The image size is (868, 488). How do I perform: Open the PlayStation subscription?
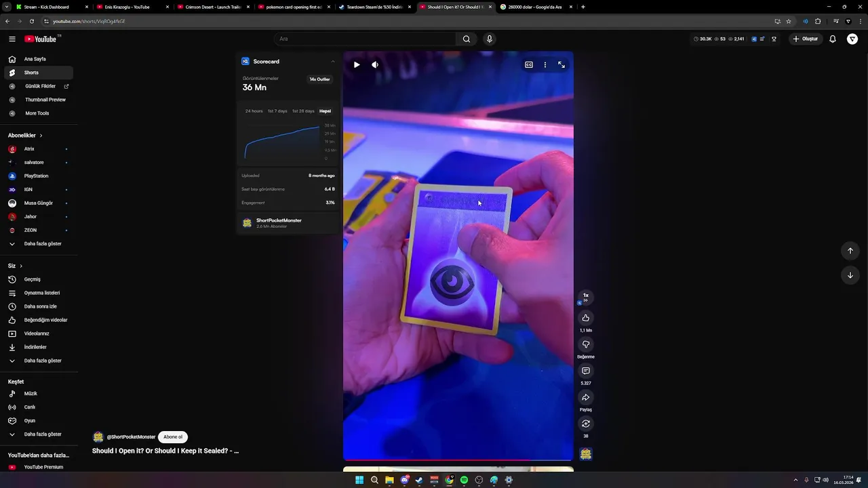click(x=39, y=176)
